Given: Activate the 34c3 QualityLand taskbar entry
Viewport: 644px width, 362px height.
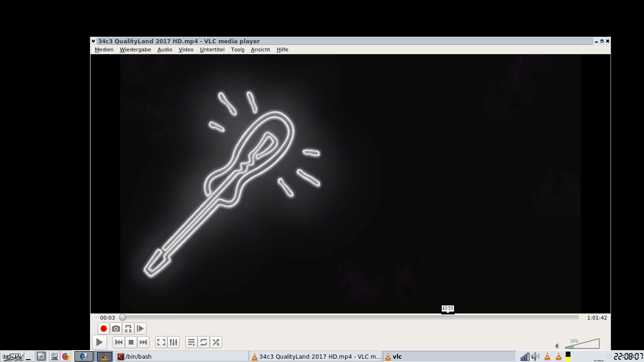Looking at the screenshot, I should tap(316, 356).
